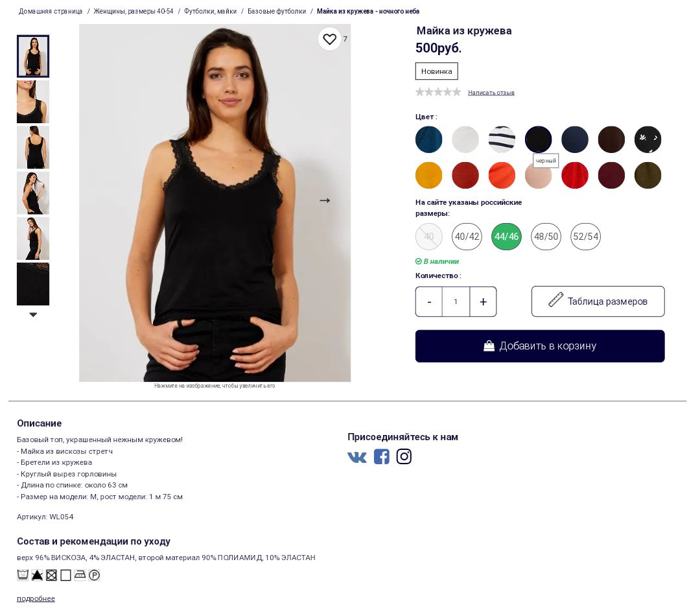Expand more thumbnails with the down arrow
700x612 pixels.
click(x=33, y=314)
